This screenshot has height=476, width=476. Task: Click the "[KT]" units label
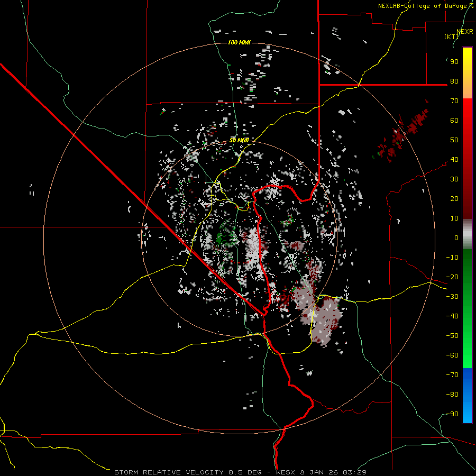point(452,36)
